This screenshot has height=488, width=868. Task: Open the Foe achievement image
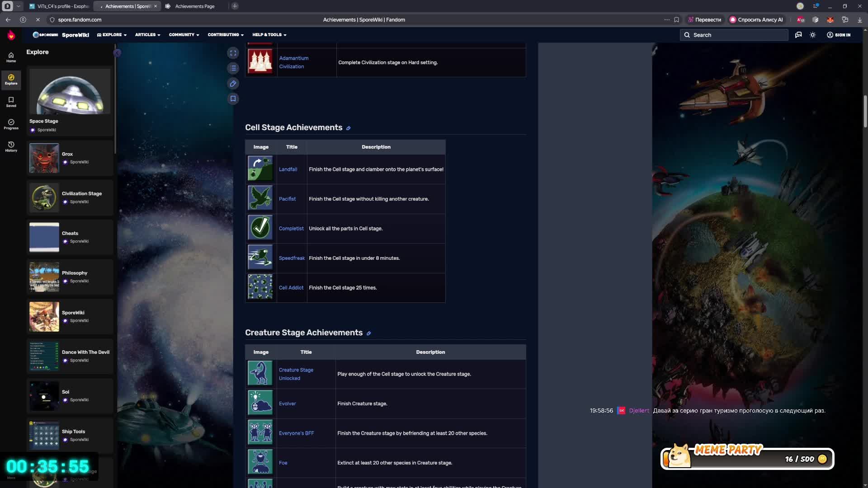260,462
